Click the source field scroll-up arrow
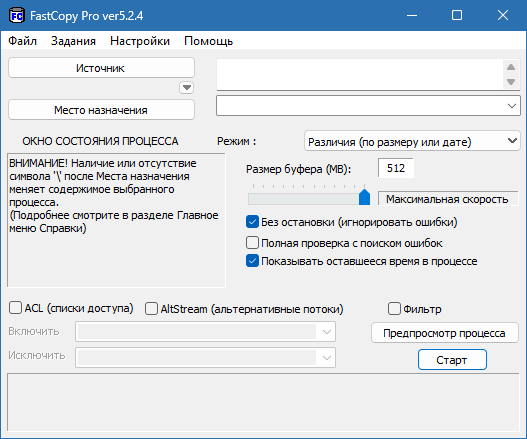Screen dimensions: 527x439 pos(511,67)
